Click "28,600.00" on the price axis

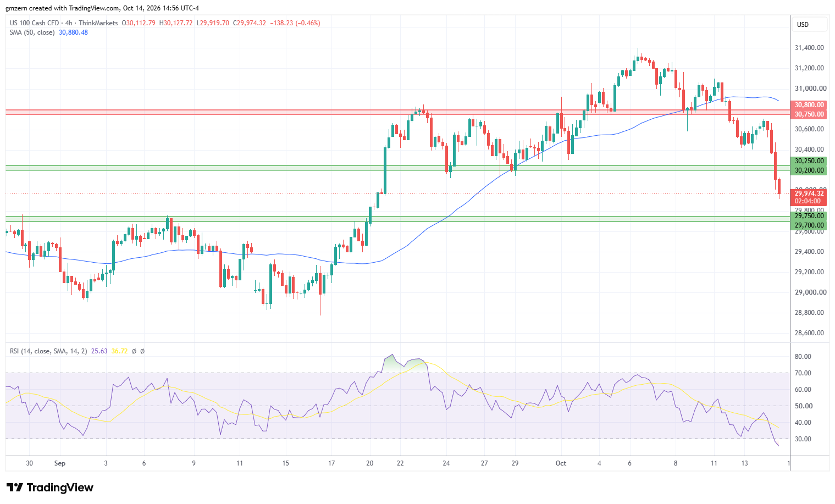pos(809,333)
